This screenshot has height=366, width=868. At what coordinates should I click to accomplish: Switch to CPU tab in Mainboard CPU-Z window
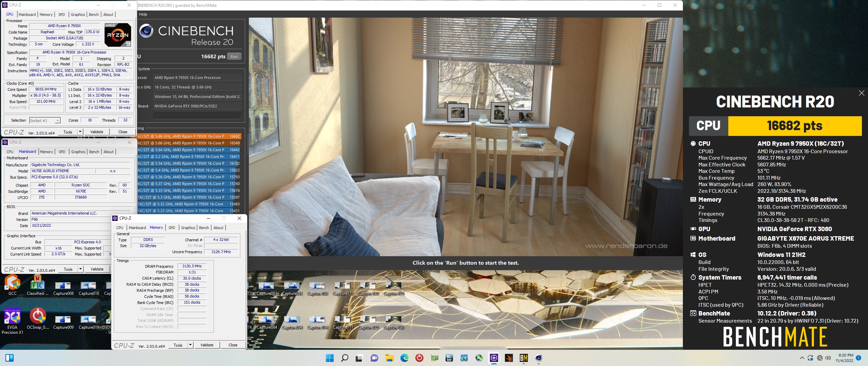click(x=10, y=152)
